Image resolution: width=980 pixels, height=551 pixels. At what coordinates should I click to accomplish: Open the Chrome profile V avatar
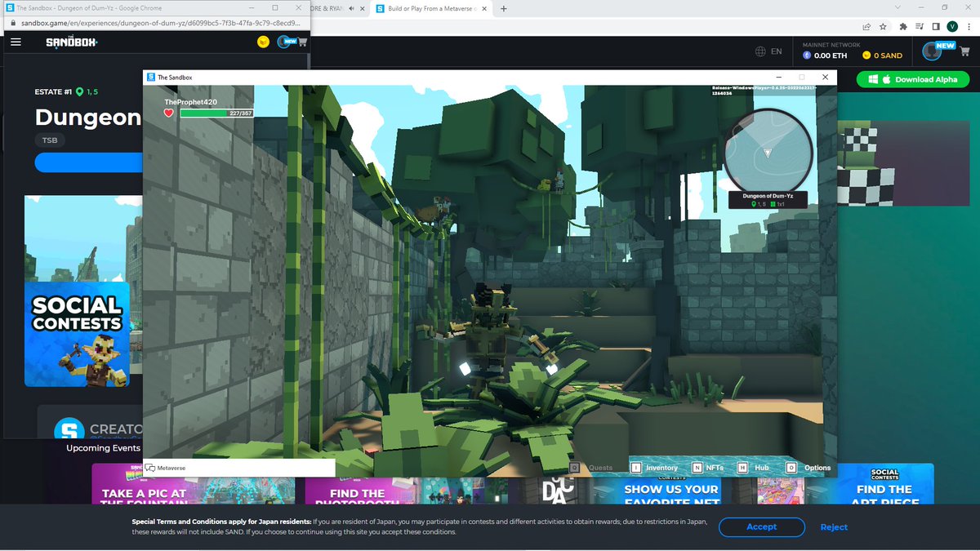pyautogui.click(x=951, y=27)
